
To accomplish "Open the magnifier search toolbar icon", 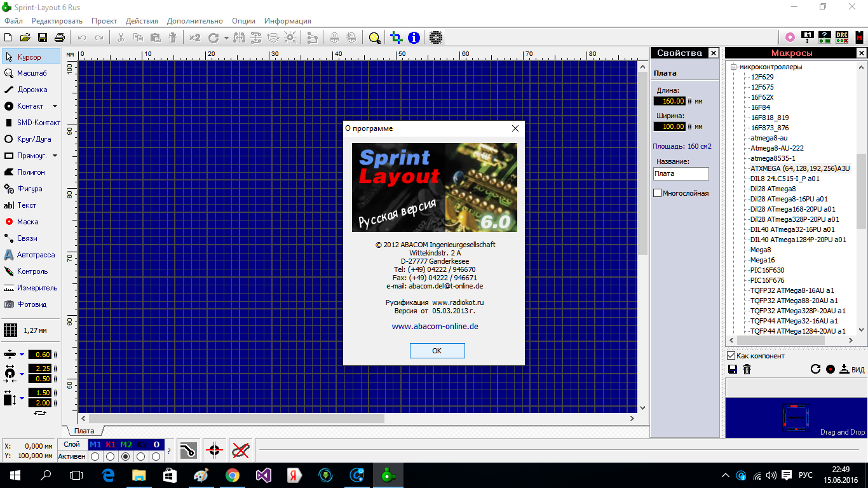I will (375, 37).
